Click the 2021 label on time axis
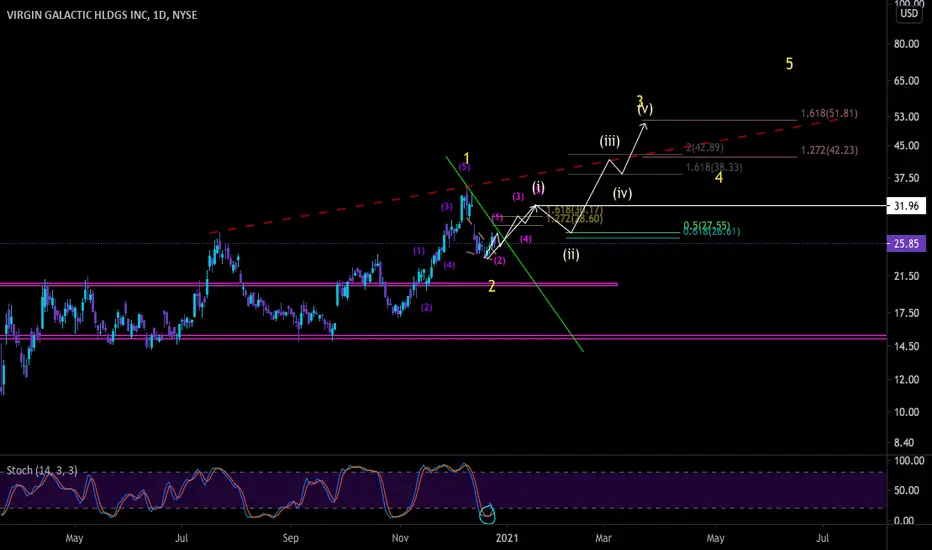The width and height of the screenshot is (932, 550). pos(507,538)
